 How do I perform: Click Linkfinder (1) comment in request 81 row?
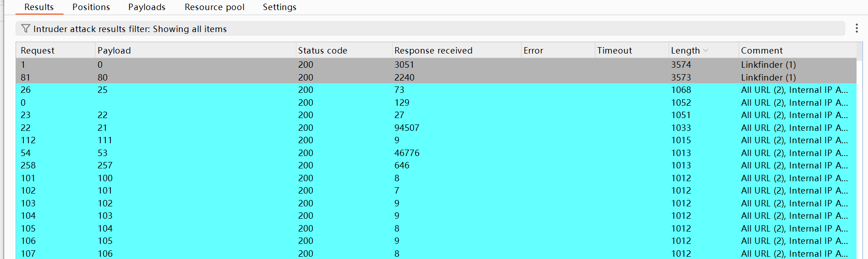click(x=768, y=77)
